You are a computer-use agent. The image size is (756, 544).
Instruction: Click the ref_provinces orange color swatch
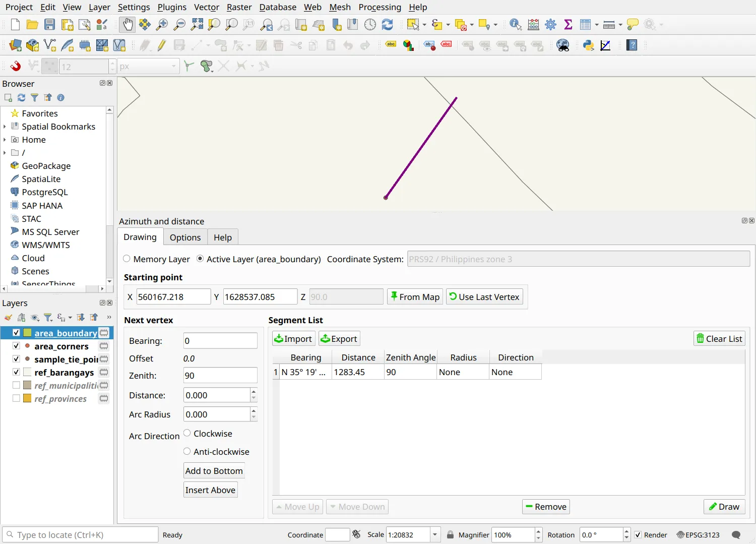[x=27, y=398]
